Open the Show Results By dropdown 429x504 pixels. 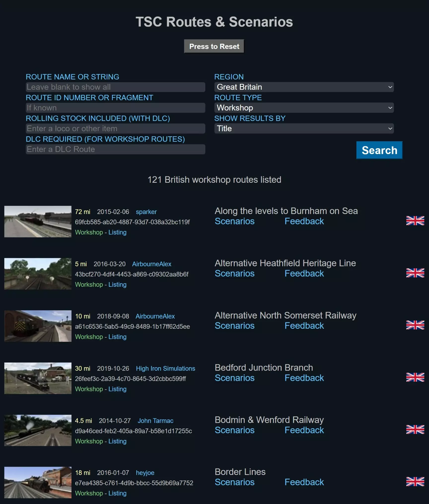coord(304,129)
